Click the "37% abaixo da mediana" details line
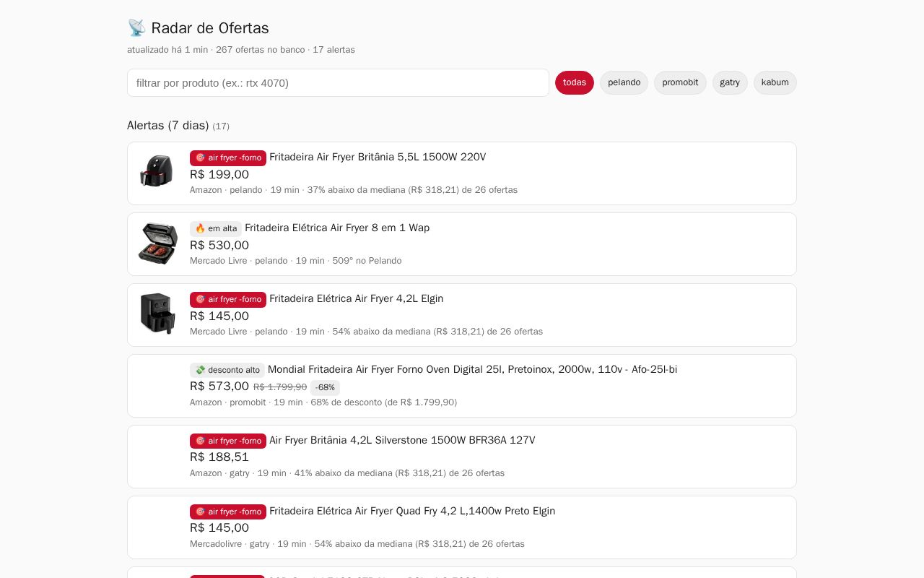Screen dimensions: 924x578 click(x=354, y=190)
